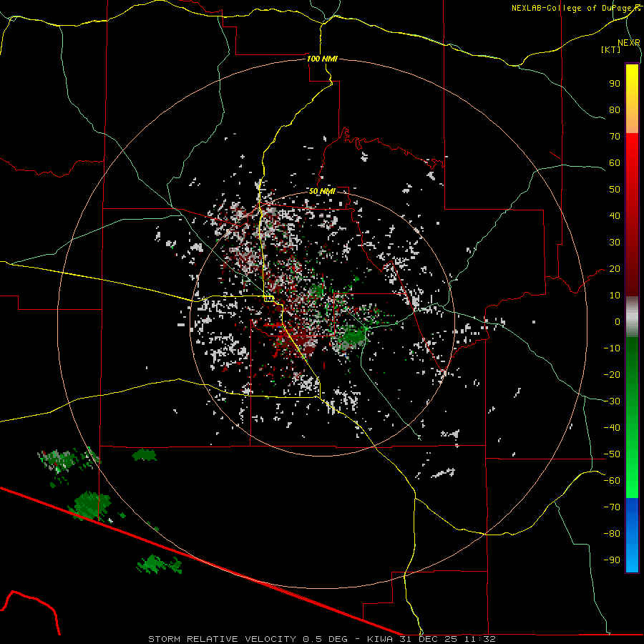
Task: Select the -40 value on velocity scale
Action: [x=612, y=428]
